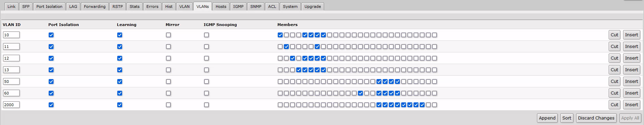Switch to the SFP tab
This screenshot has height=125, width=644.
point(26,7)
